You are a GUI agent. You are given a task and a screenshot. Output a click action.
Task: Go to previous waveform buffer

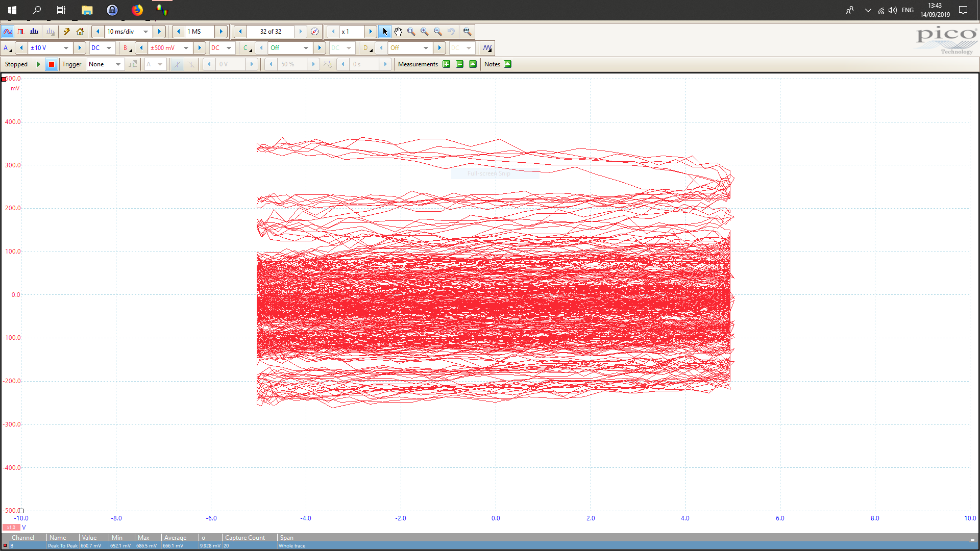240,32
